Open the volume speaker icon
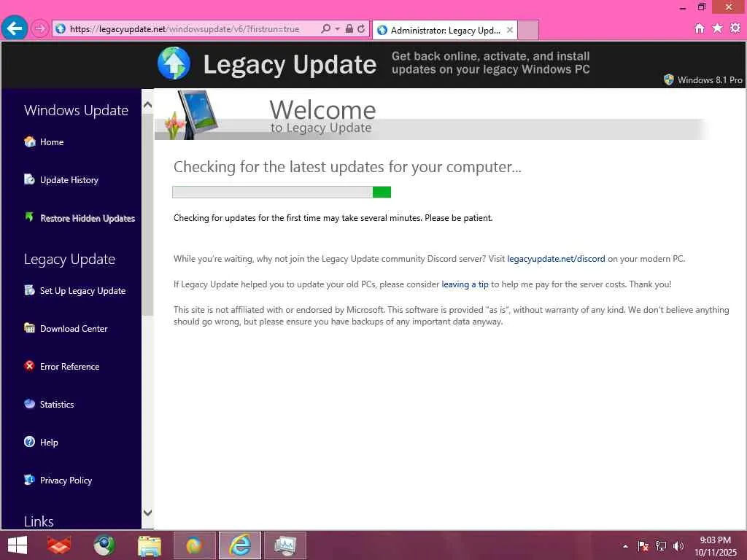The height and width of the screenshot is (560, 747). 678,546
